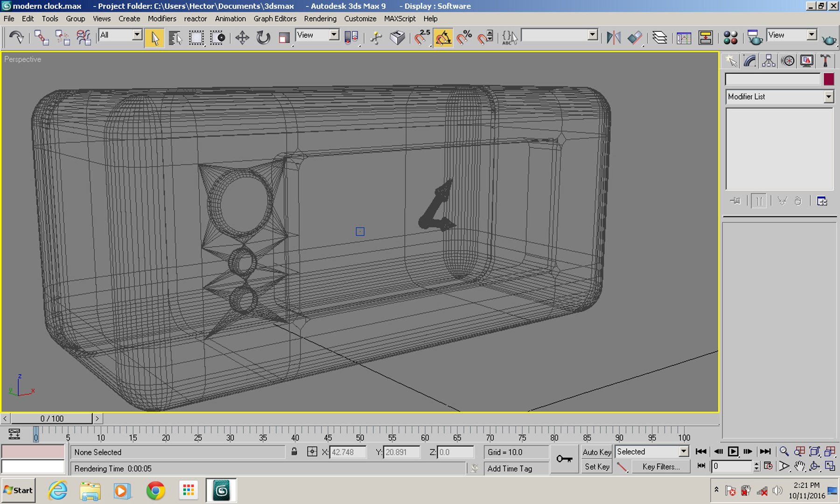Screen dimensions: 840x504
Task: Click the Set Key button
Action: 597,467
